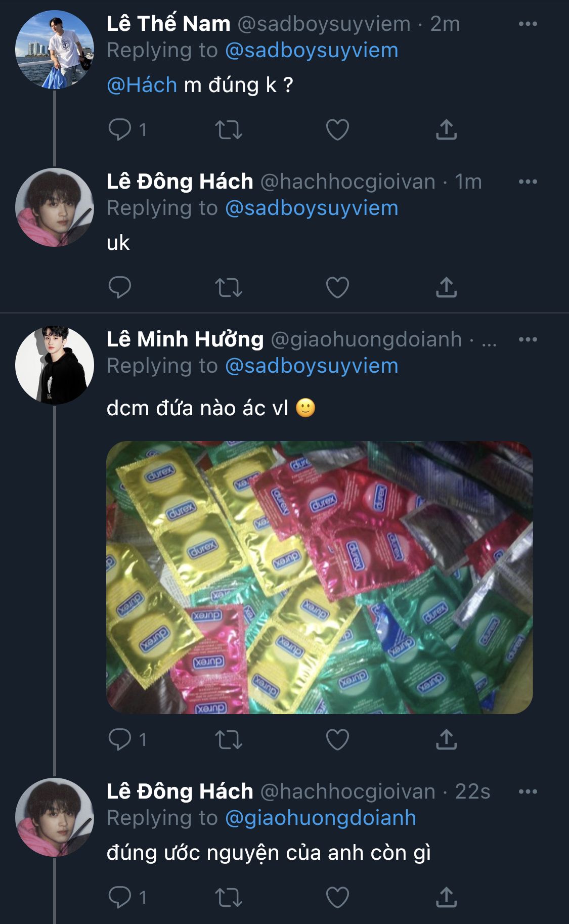
Task: Share the 'uk' reply tweet
Action: click(x=446, y=287)
